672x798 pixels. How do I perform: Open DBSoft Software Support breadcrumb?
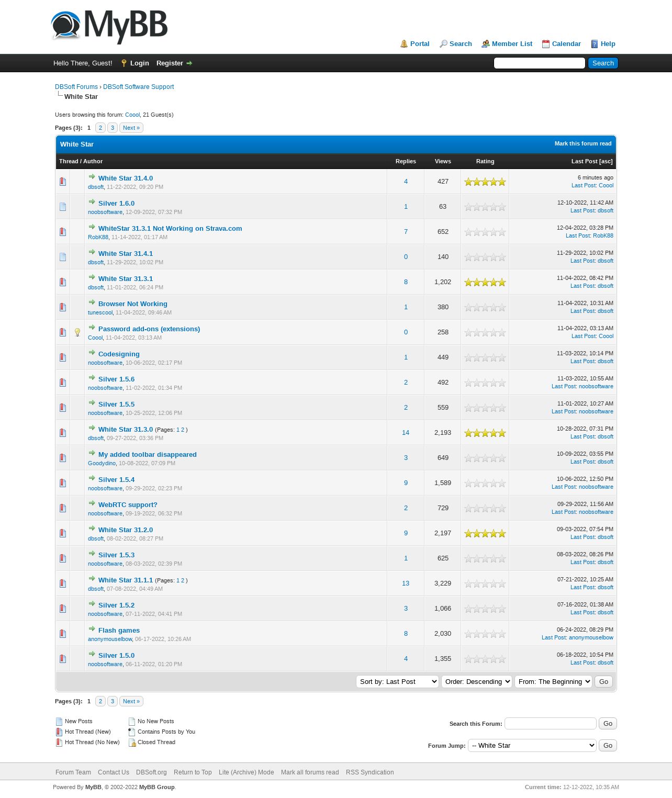pos(138,87)
